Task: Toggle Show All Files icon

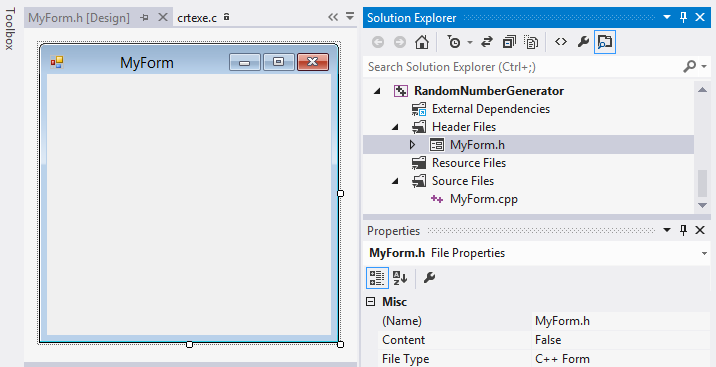Action: pyautogui.click(x=531, y=42)
